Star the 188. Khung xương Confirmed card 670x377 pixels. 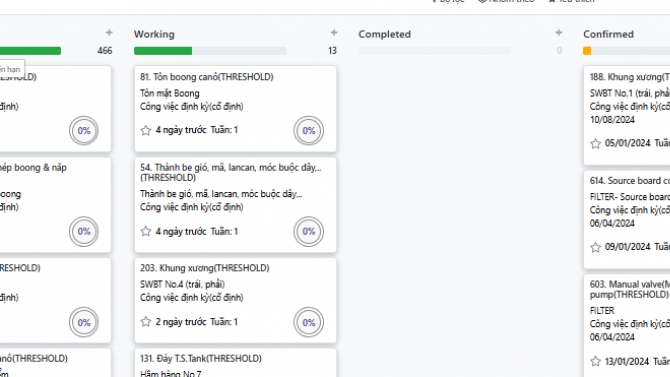pos(595,144)
